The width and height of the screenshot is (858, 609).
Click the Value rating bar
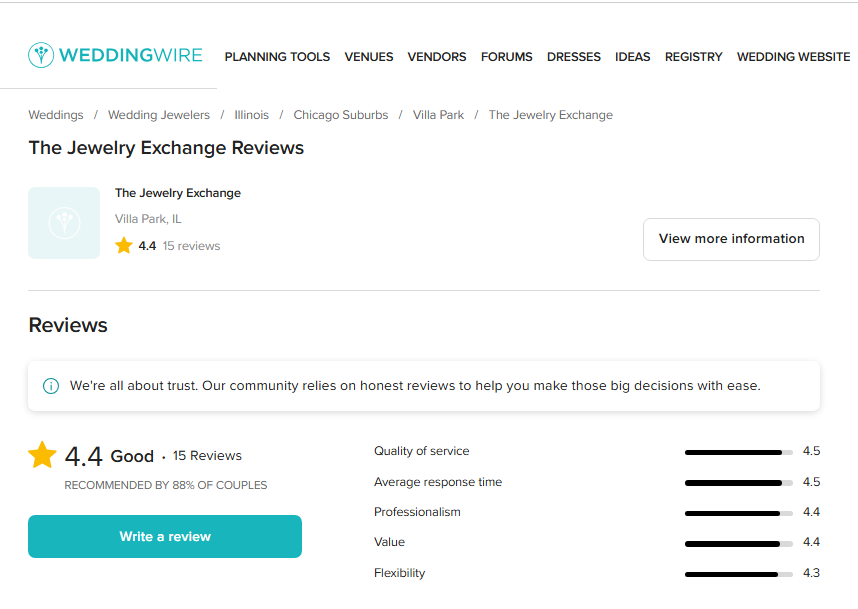pyautogui.click(x=739, y=544)
